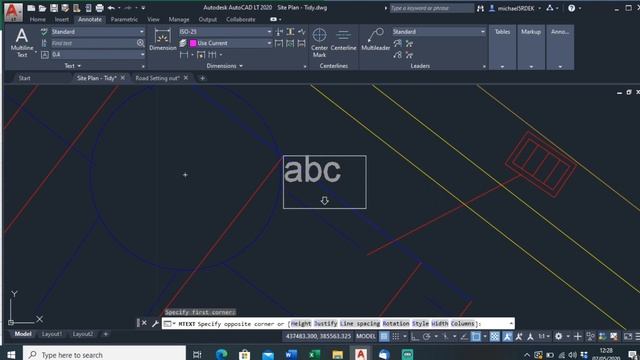Close the command line with its X
The image size is (640, 360).
tap(144, 323)
